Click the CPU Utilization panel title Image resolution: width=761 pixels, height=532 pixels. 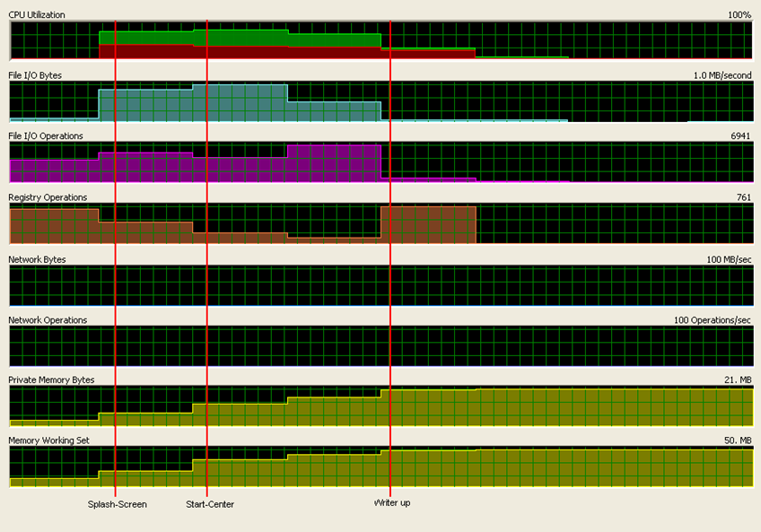click(x=37, y=14)
